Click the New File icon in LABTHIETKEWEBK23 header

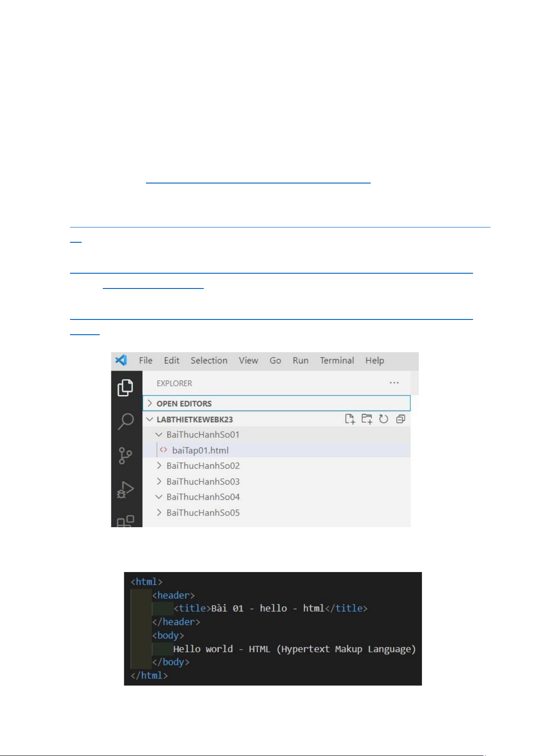[350, 419]
